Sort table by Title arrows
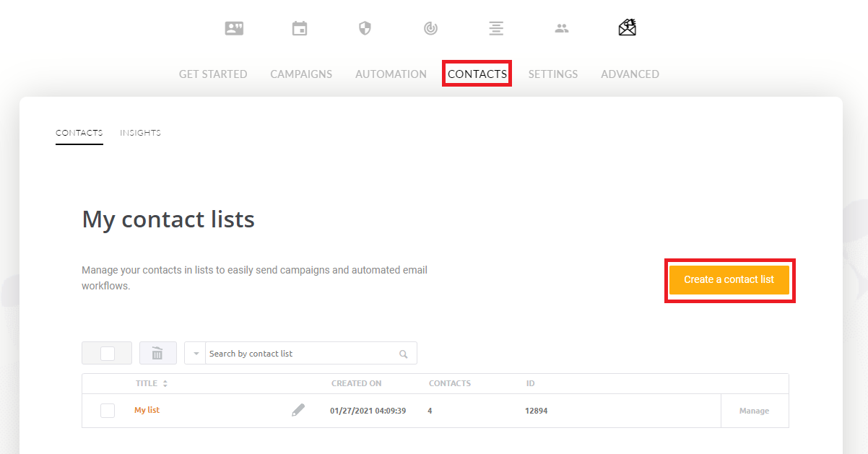 point(165,383)
